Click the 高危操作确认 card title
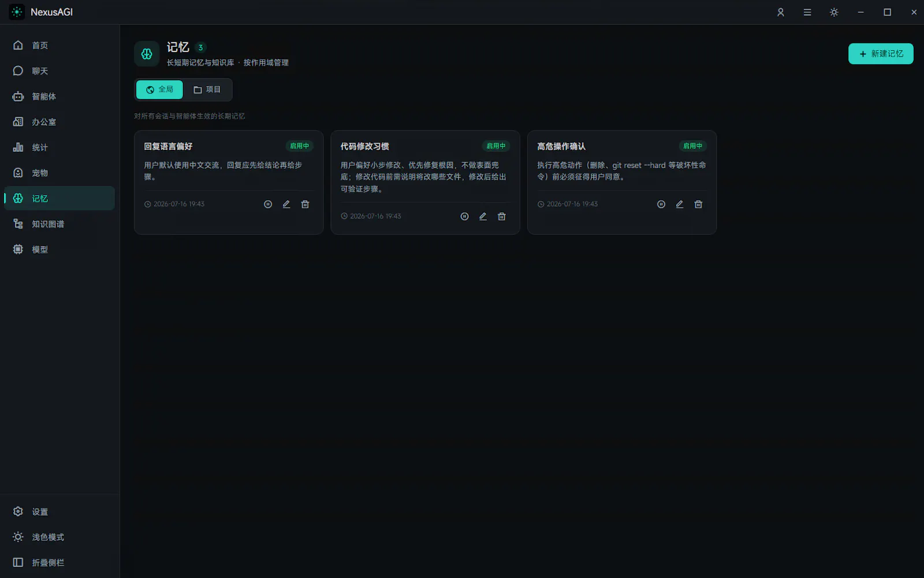924x578 pixels. pyautogui.click(x=561, y=146)
